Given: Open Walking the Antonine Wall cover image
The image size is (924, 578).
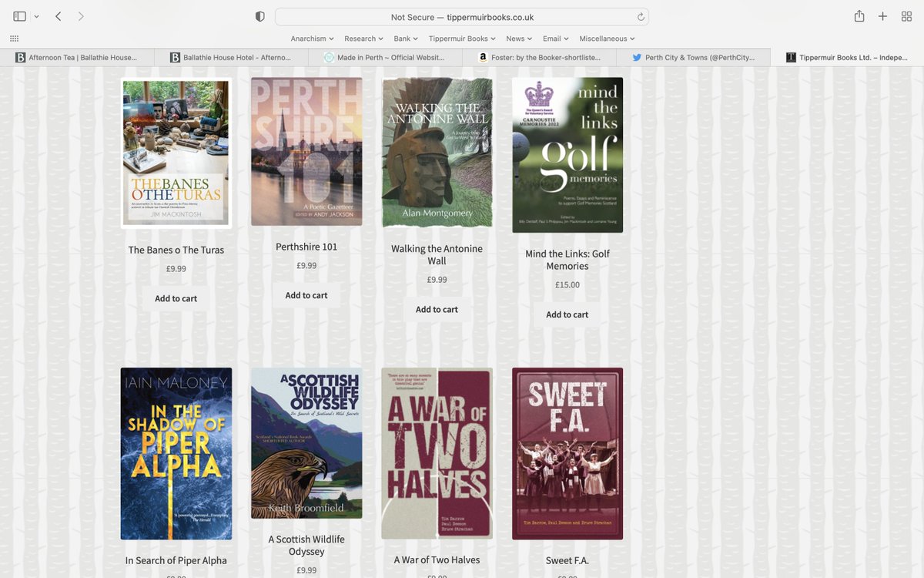Looking at the screenshot, I should 437,153.
